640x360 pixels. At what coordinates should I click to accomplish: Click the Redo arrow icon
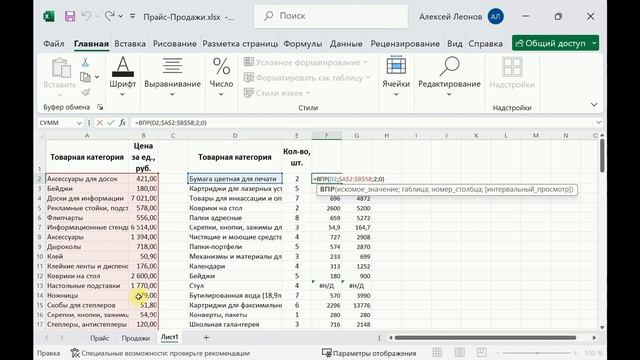(109, 16)
